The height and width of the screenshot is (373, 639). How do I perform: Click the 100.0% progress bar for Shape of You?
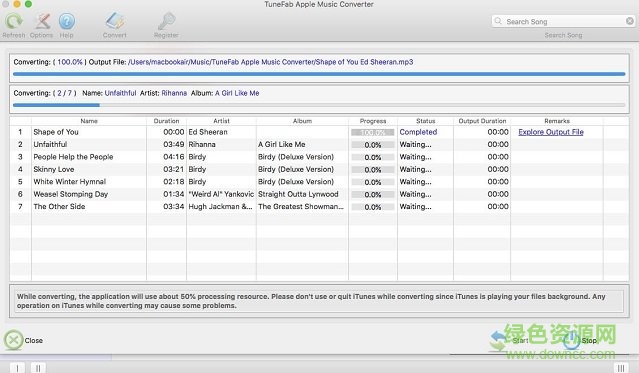372,132
